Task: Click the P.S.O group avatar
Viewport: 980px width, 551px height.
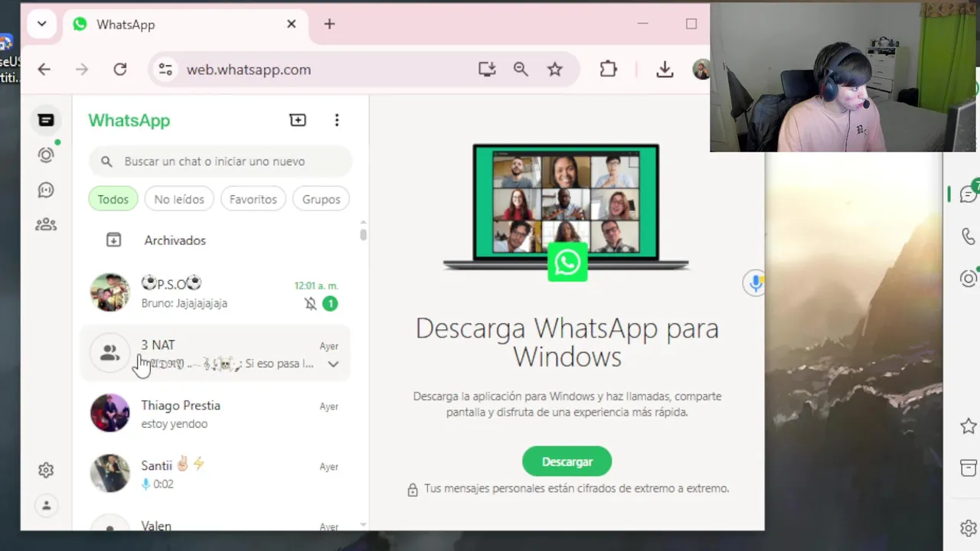Action: [110, 292]
